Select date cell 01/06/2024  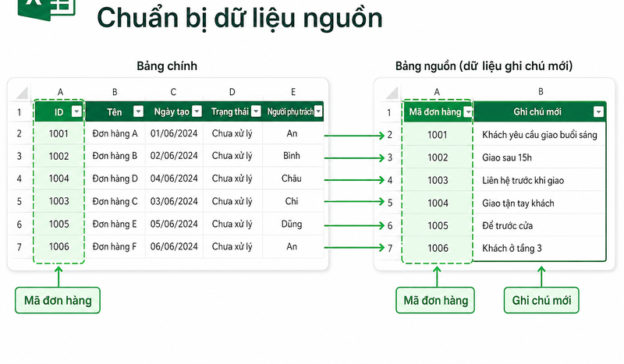(x=174, y=133)
